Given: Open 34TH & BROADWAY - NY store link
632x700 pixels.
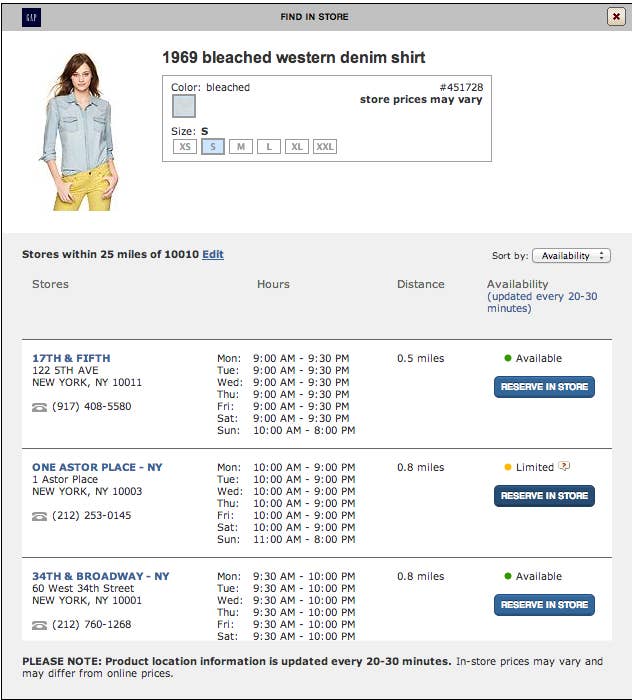Looking at the screenshot, I should (100, 576).
